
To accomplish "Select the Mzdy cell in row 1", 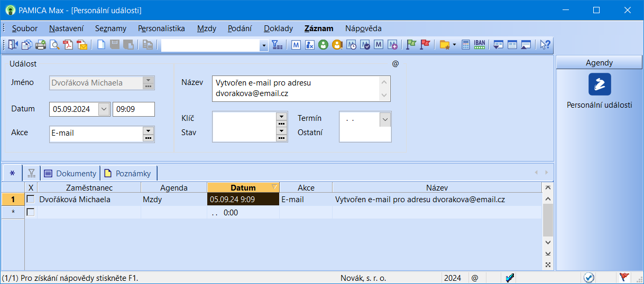I will pyautogui.click(x=174, y=200).
